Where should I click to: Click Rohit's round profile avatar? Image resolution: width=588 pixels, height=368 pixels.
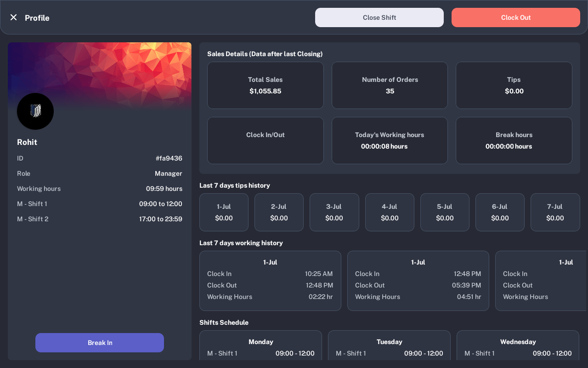click(x=35, y=111)
